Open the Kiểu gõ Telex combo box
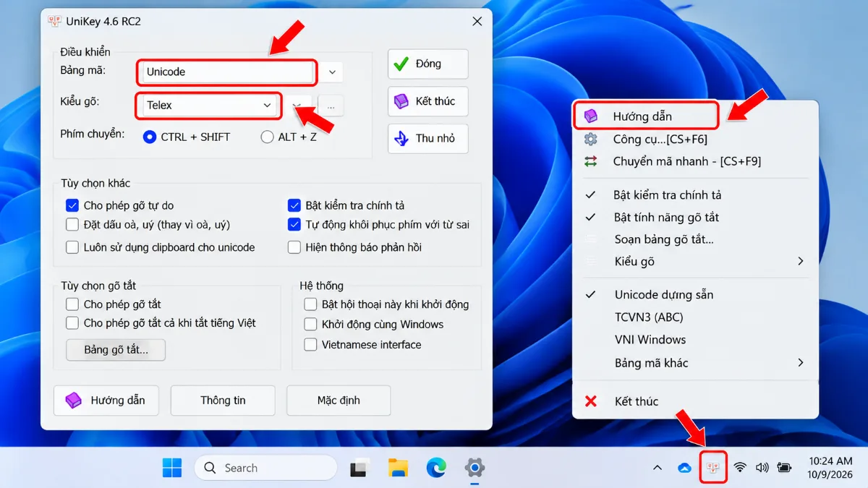The width and height of the screenshot is (868, 488). coord(208,105)
